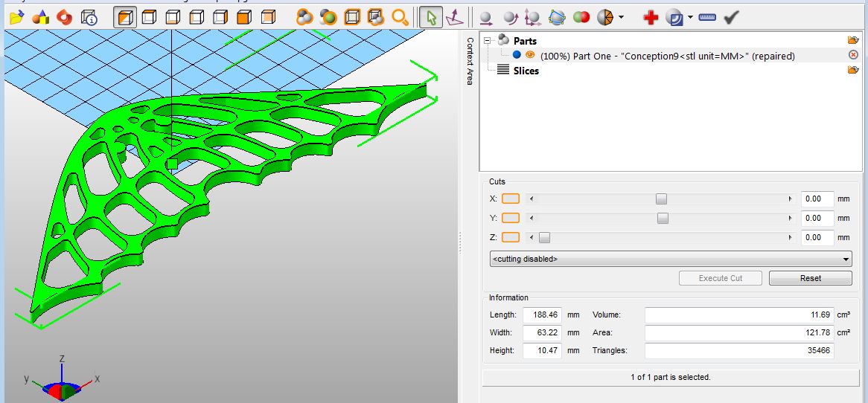Open the Rotate part tool
This screenshot has width=868, height=403.
[510, 18]
